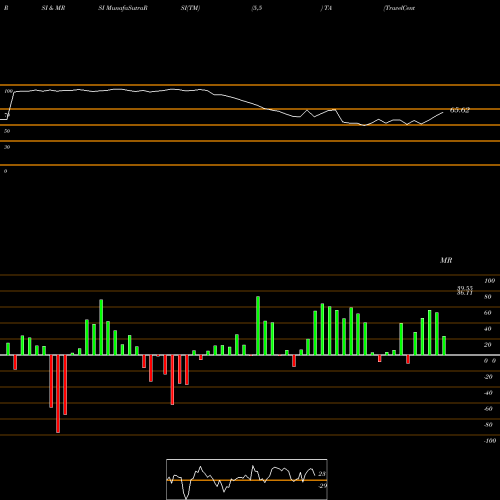Click the 'SI MunafaSutraR' header text
Image resolution: width=500 pixels, height=500 pixels.
pos(123,8)
